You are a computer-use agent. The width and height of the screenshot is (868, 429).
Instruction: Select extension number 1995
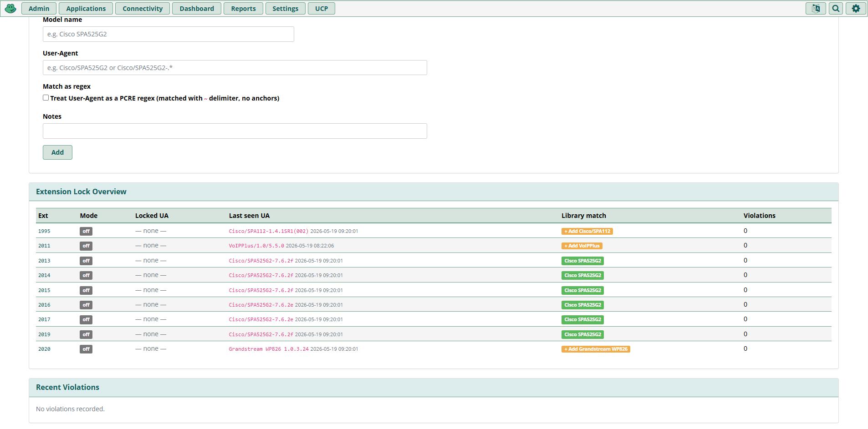(44, 231)
